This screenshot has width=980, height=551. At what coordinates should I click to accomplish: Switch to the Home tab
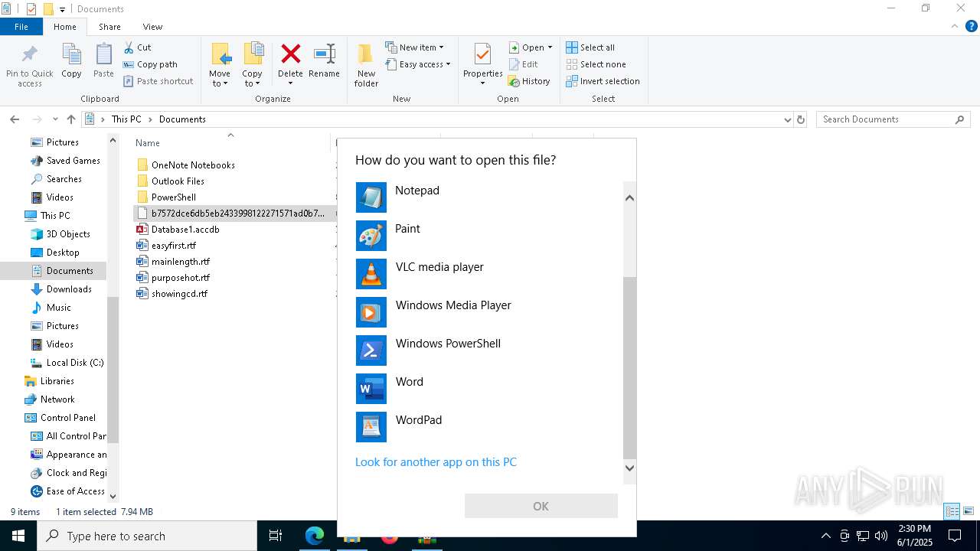tap(65, 27)
